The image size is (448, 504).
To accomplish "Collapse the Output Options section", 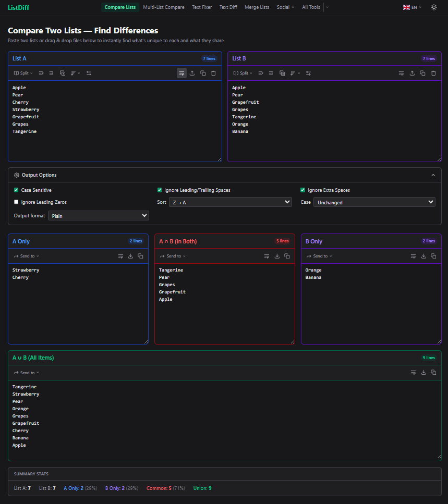I will click(433, 175).
